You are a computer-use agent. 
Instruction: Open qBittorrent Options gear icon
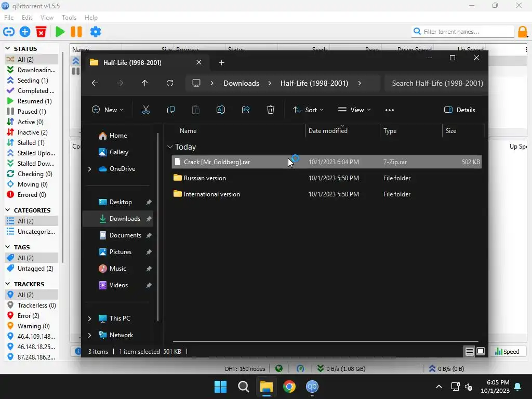coord(96,32)
